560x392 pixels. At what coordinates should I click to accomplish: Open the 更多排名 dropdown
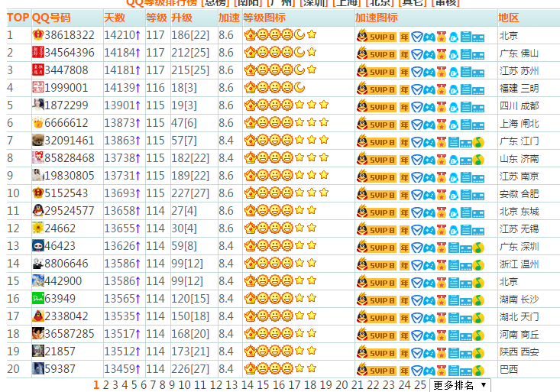click(460, 385)
